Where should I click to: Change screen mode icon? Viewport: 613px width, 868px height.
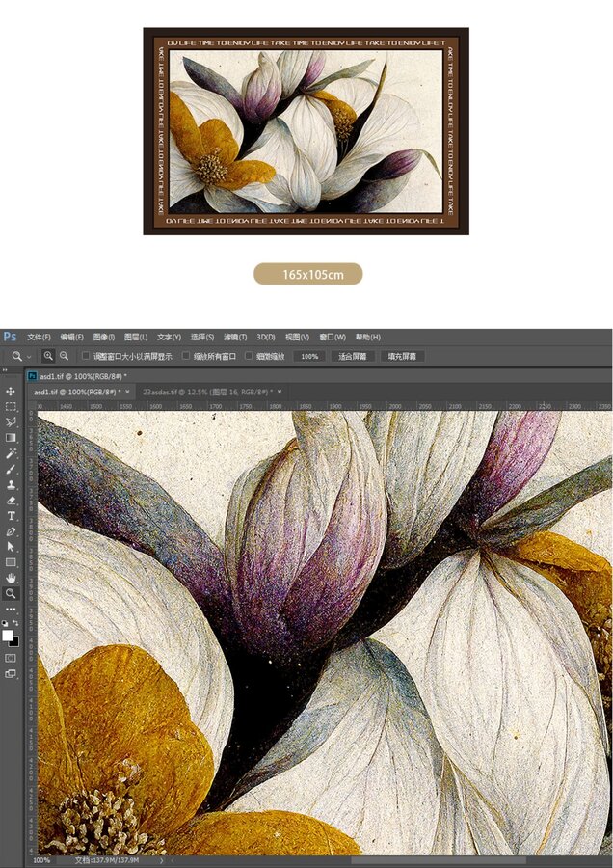pos(11,674)
